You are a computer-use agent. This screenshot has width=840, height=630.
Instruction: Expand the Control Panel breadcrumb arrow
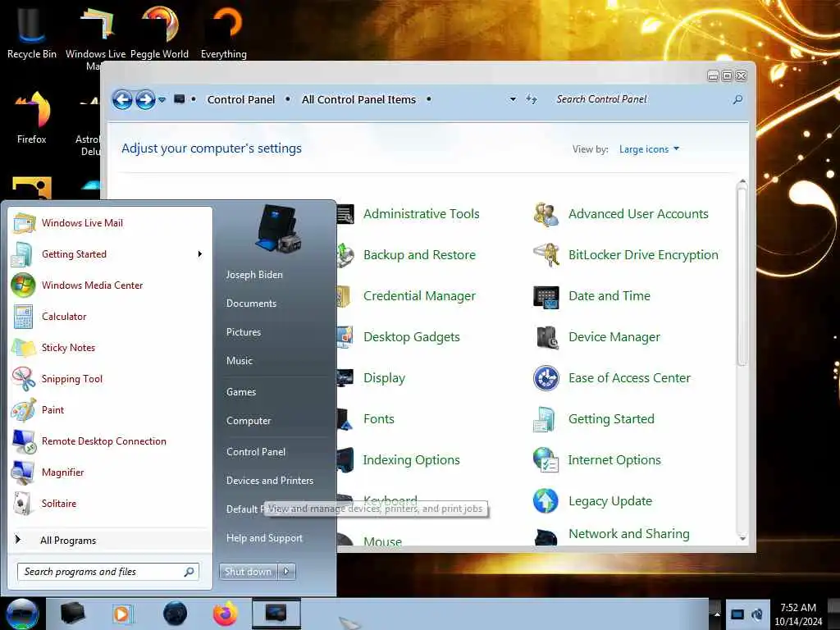point(288,99)
